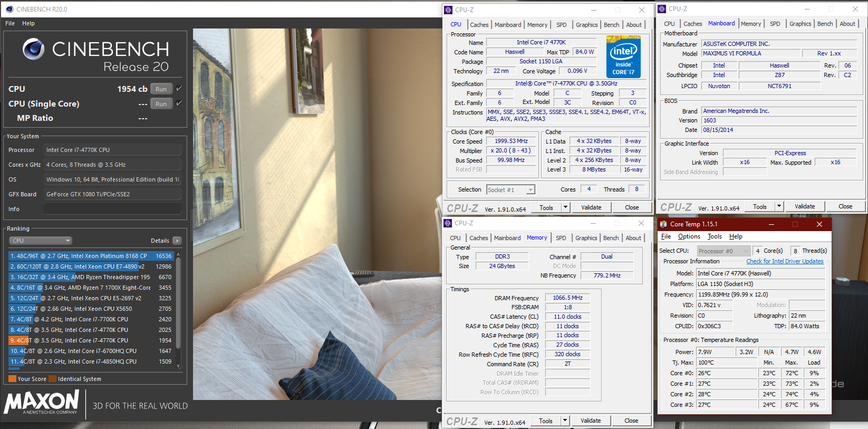Screen dimensions: 868x429
Task: Click the Memory CPU-Z window title icon
Action: pos(448,223)
